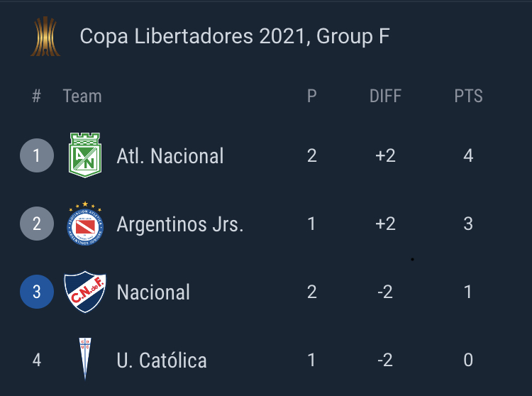Click the blue rank 3 circle

(37, 292)
